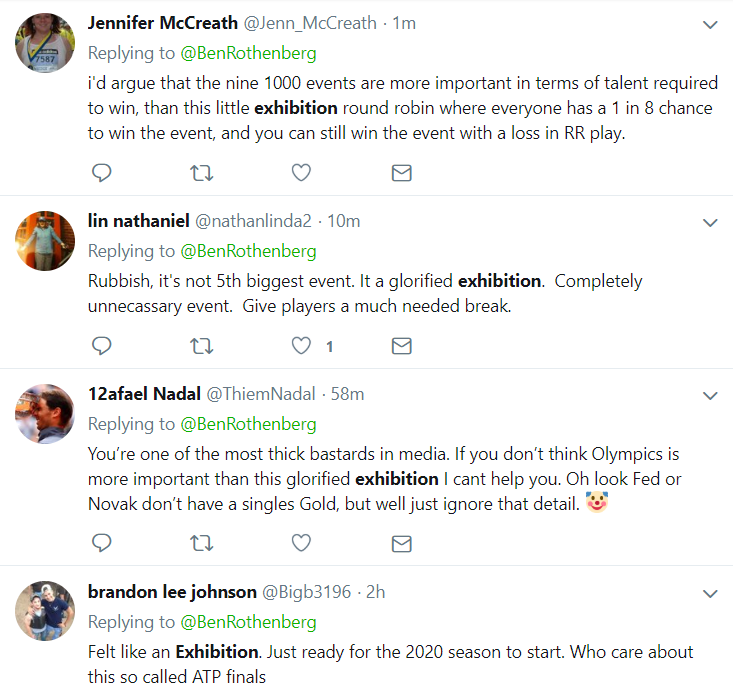
Task: Expand lin nathaniel's tweet options chevron
Action: tap(709, 222)
